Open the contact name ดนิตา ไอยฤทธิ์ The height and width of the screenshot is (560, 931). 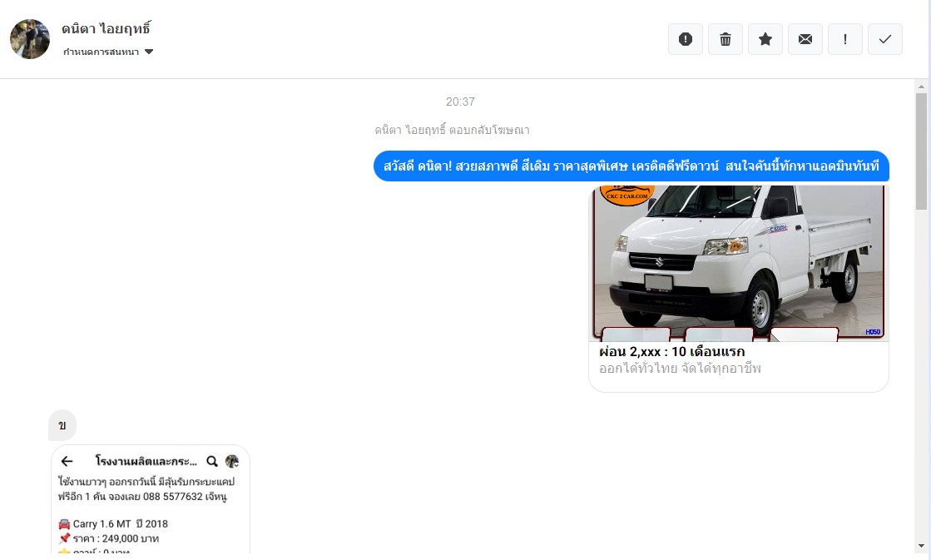point(106,28)
